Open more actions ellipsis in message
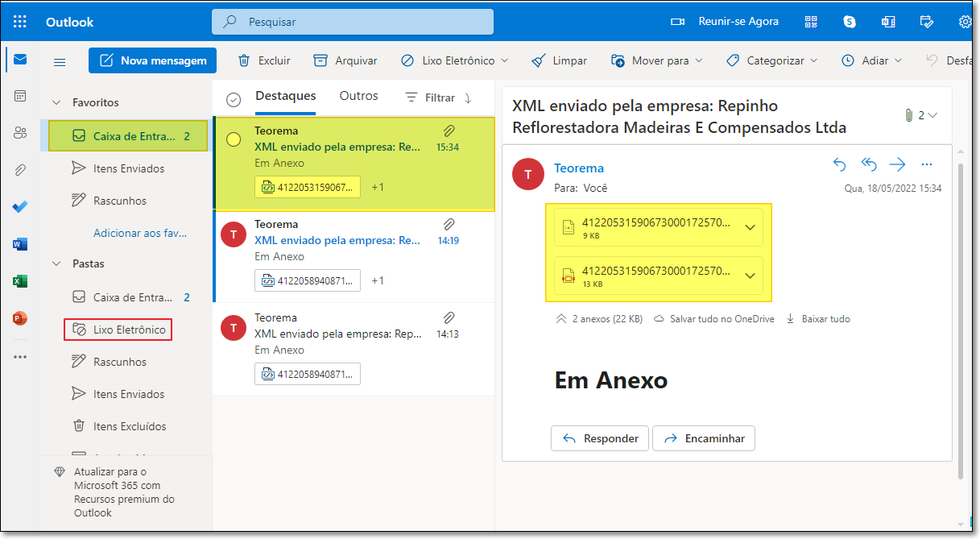 pyautogui.click(x=927, y=164)
